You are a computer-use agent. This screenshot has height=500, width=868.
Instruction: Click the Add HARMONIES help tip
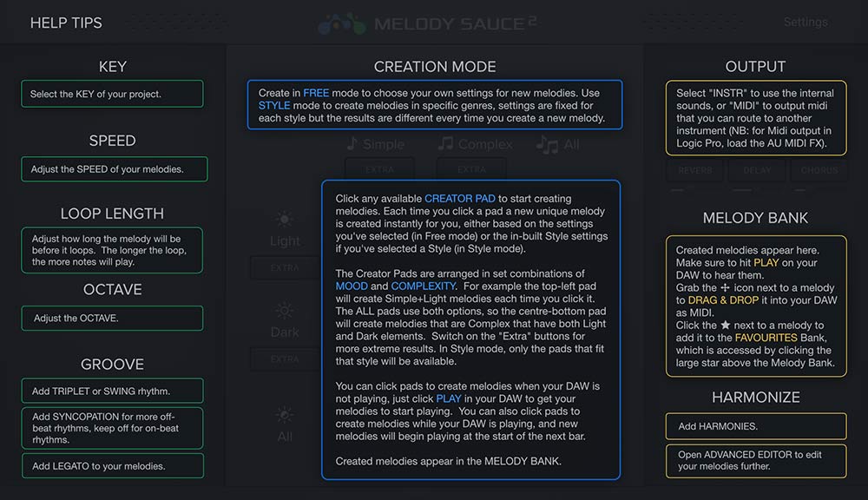[756, 426]
